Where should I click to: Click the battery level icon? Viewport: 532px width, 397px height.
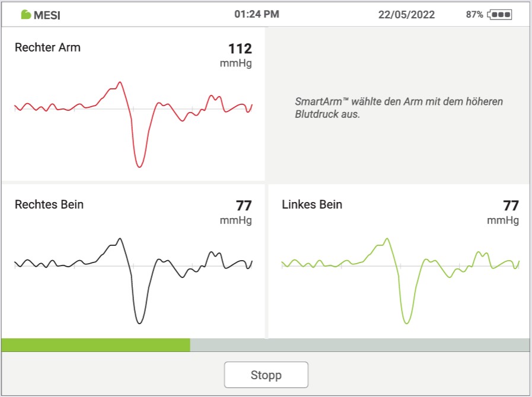[499, 15]
